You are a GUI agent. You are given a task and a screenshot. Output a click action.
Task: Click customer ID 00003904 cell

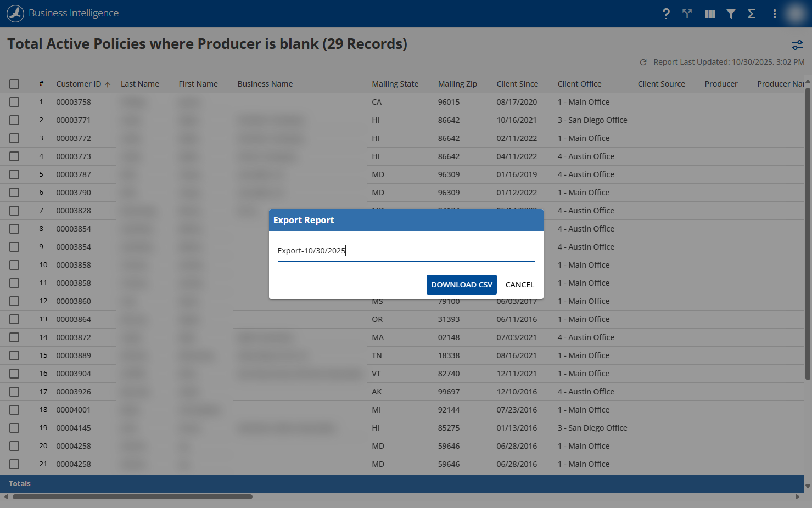74,374
